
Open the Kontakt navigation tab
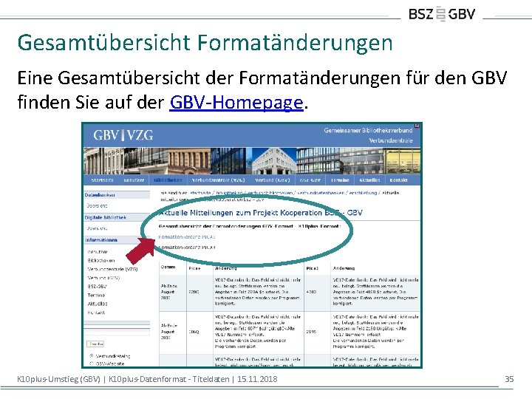tap(399, 180)
